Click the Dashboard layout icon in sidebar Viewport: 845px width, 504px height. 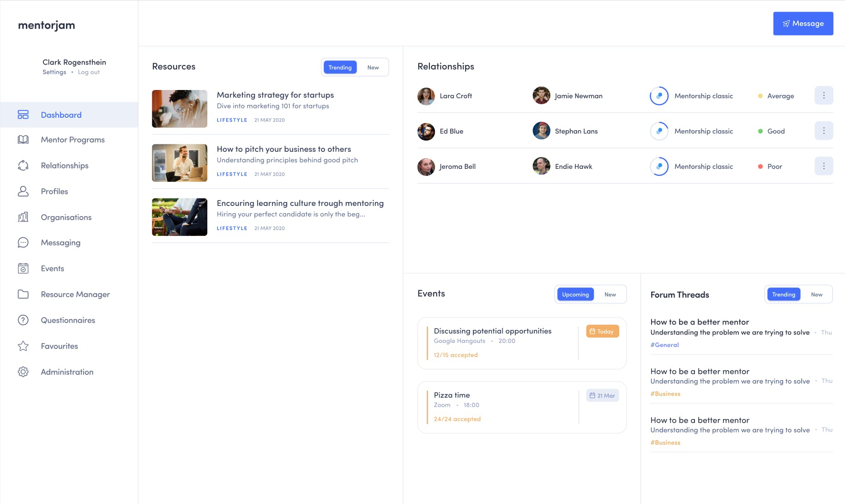coord(23,114)
